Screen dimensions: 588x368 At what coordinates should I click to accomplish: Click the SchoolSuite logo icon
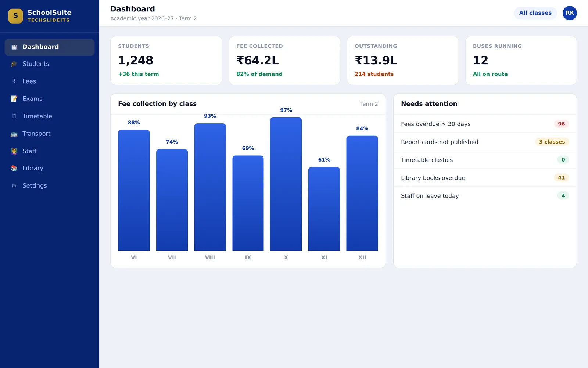(x=15, y=16)
